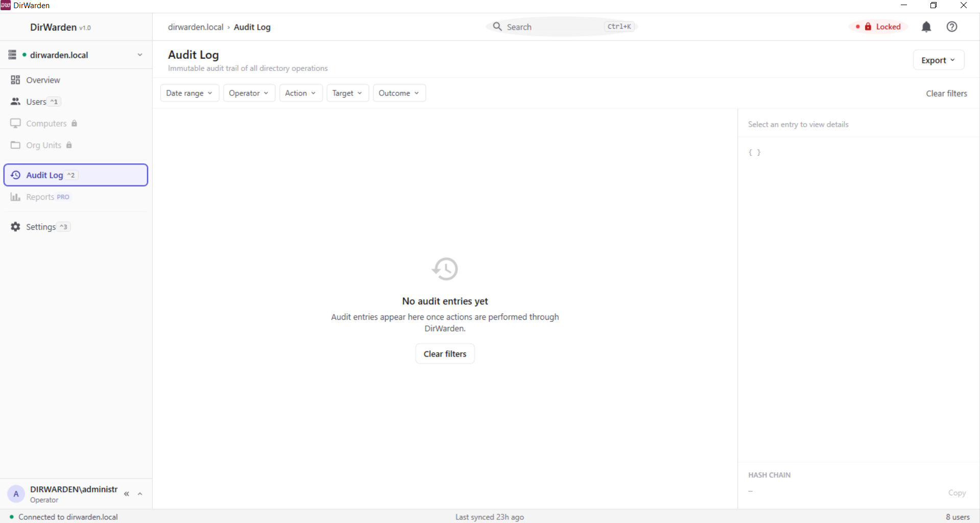Expand the user account menu chevron
Viewport: 980px width, 523px height.
point(140,494)
